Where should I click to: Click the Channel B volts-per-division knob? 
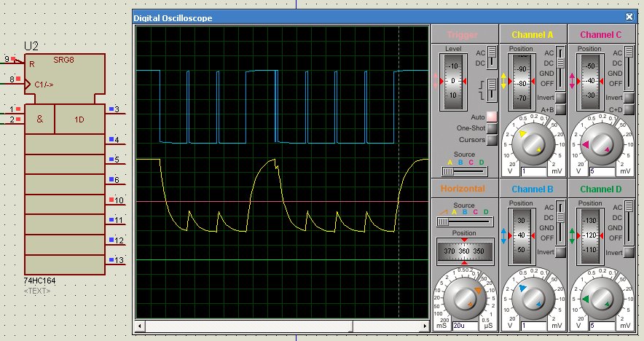pyautogui.click(x=533, y=297)
